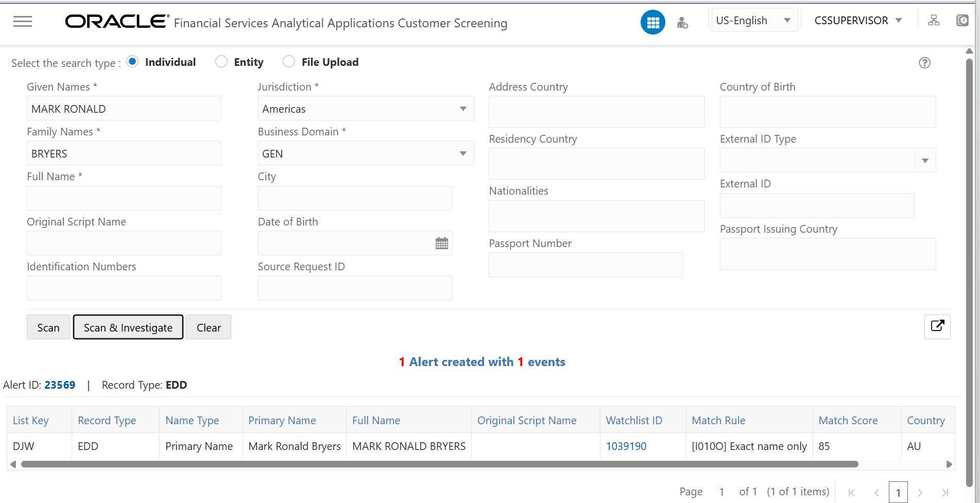Sort by Original Script Name column header
Viewport: 980px width, 503px height.
coord(527,421)
